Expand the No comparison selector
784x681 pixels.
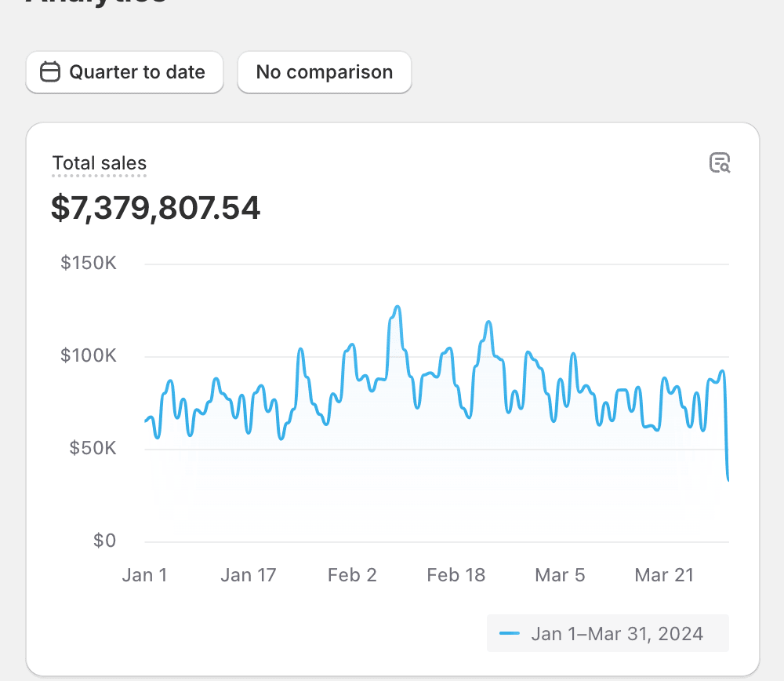[x=324, y=72]
